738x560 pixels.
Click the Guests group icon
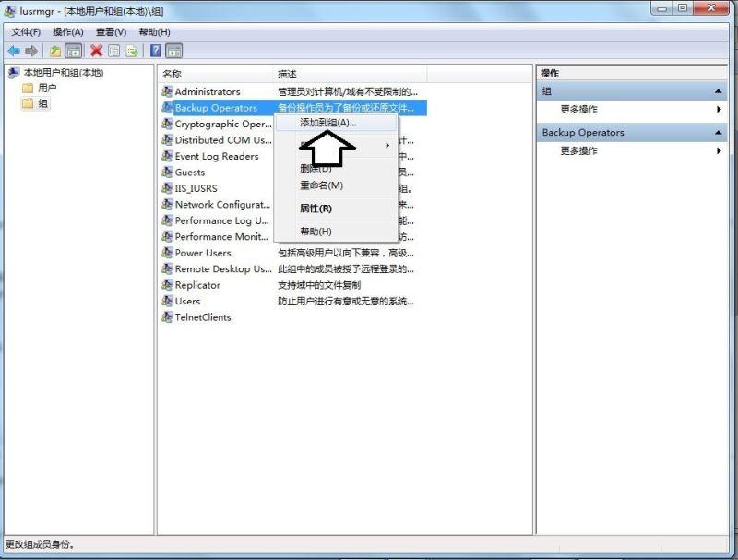pos(167,173)
